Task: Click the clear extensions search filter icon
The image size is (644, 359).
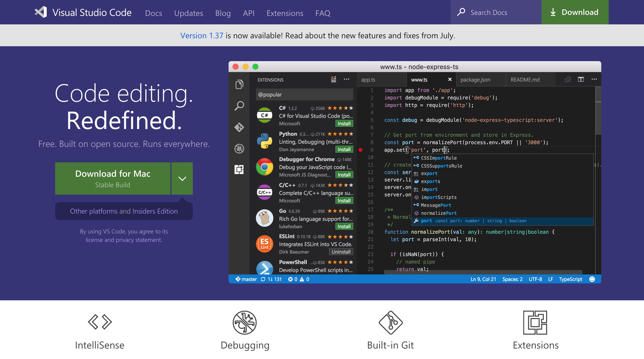Action: [333, 79]
